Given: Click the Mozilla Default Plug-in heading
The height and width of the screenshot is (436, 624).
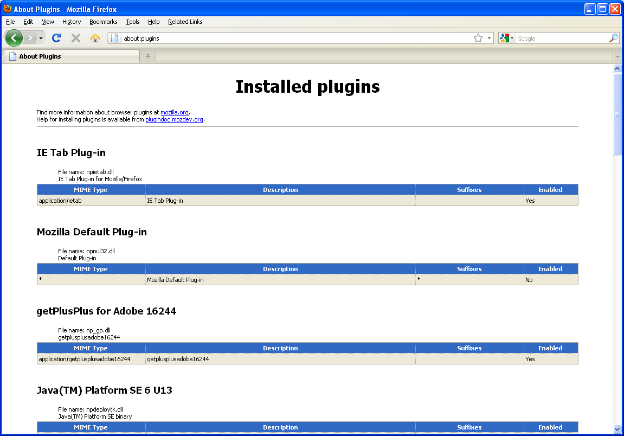Looking at the screenshot, I should (92, 232).
